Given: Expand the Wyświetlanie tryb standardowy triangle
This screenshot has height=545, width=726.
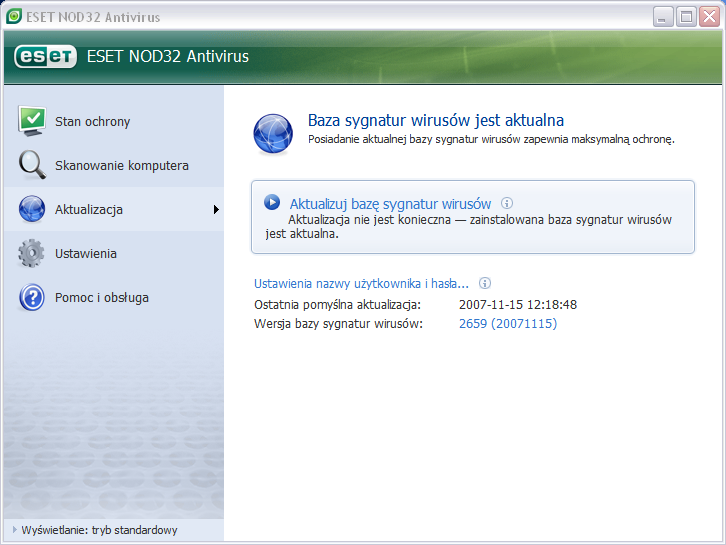Looking at the screenshot, I should 15,529.
